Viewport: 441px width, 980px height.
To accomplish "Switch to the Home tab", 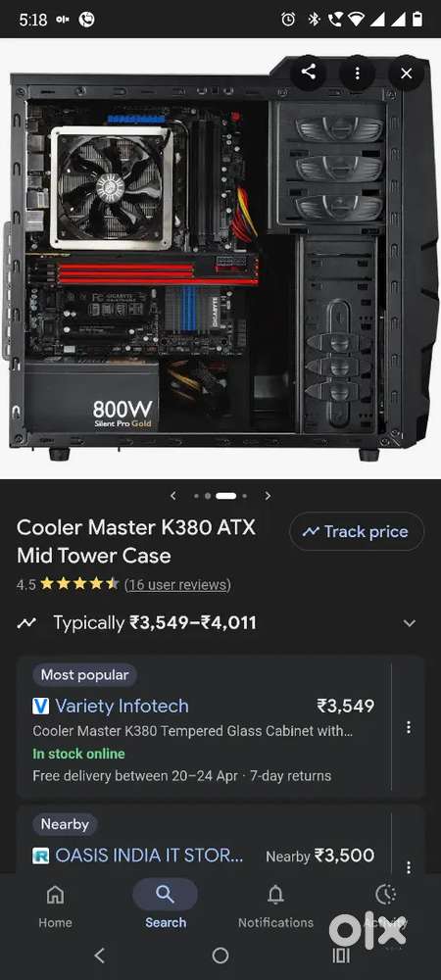I will pyautogui.click(x=55, y=906).
